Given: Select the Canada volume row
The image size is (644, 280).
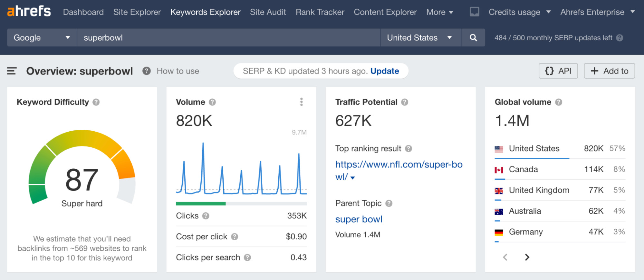Looking at the screenshot, I should (560, 169).
